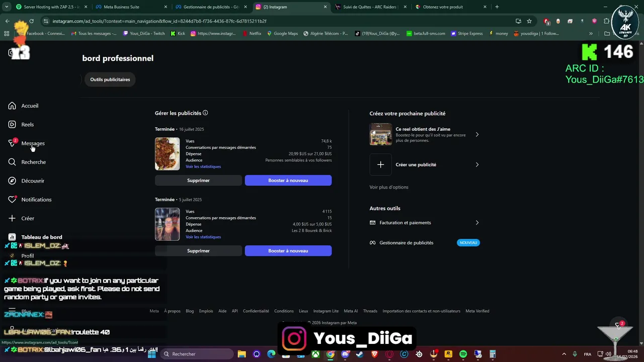Click the Profil sidebar entry
This screenshot has width=644, height=362.
click(x=27, y=256)
